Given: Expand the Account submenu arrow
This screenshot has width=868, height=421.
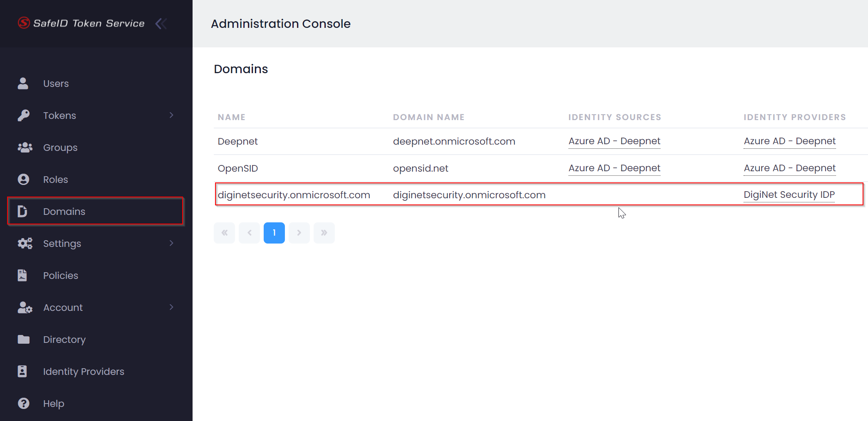Looking at the screenshot, I should coord(171,307).
